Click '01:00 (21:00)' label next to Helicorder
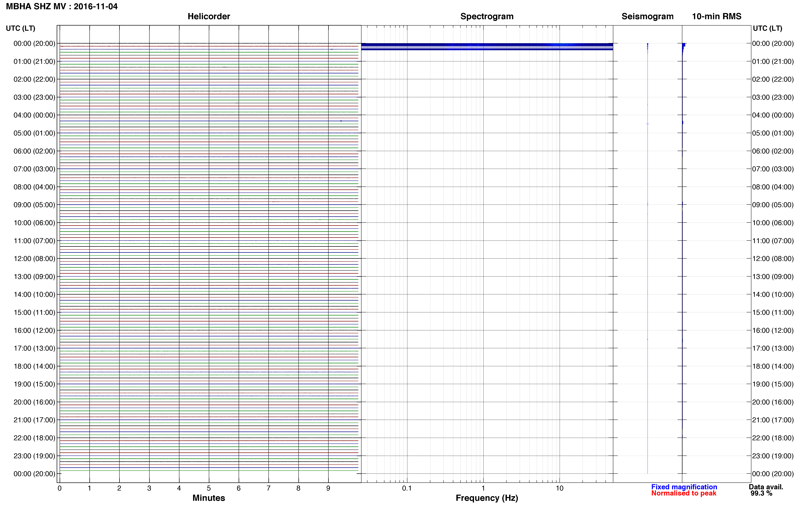Screen dimensions: 812x508 pyautogui.click(x=34, y=62)
